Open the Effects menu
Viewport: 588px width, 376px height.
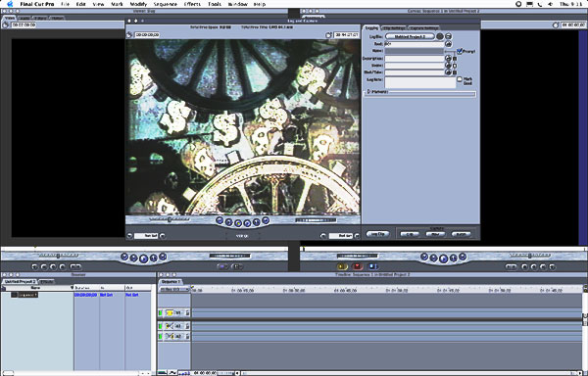tap(192, 4)
